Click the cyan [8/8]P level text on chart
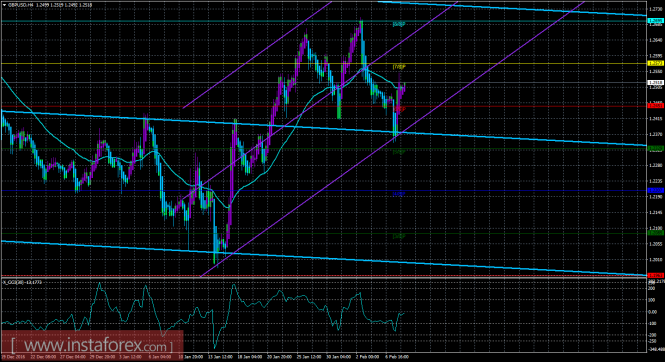This screenshot has width=665, height=362. pos(399,24)
